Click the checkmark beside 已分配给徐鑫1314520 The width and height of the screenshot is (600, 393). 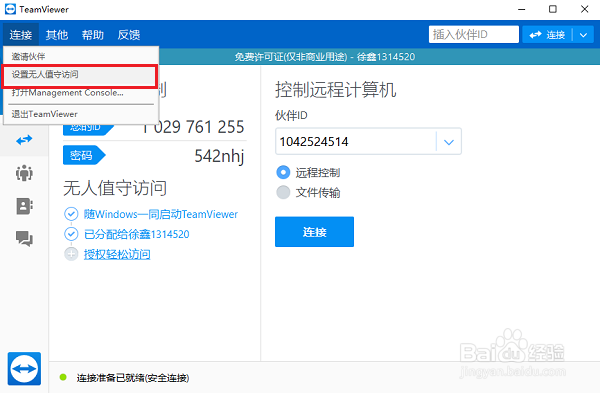tap(71, 234)
